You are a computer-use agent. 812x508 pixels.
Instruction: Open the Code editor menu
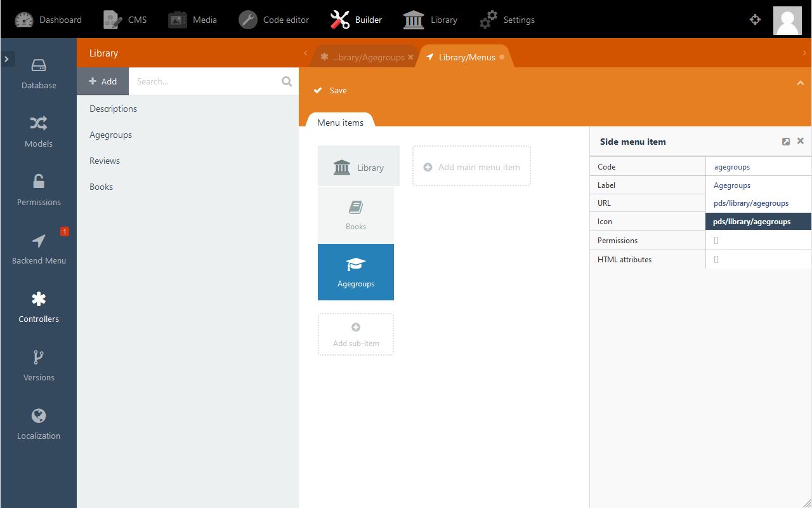click(274, 20)
